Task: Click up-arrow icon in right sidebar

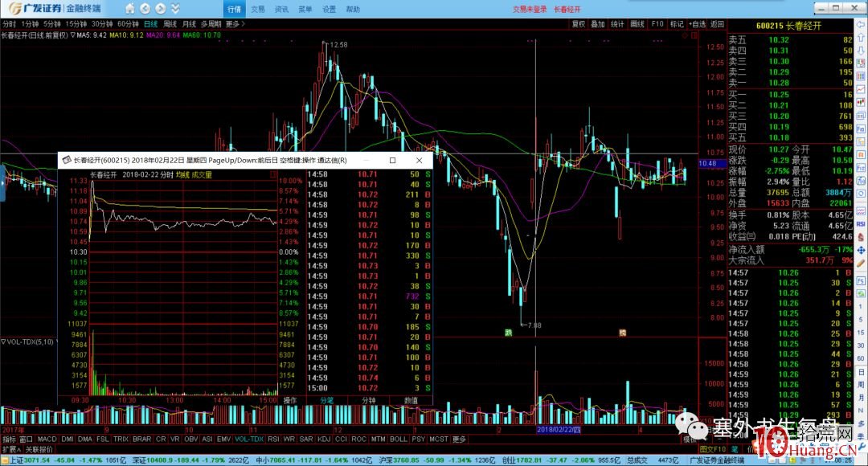Action: tap(861, 37)
